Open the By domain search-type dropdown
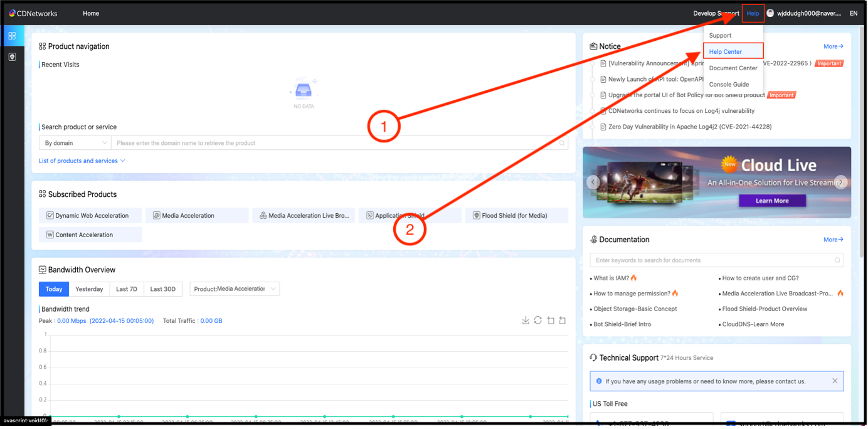 pyautogui.click(x=75, y=143)
